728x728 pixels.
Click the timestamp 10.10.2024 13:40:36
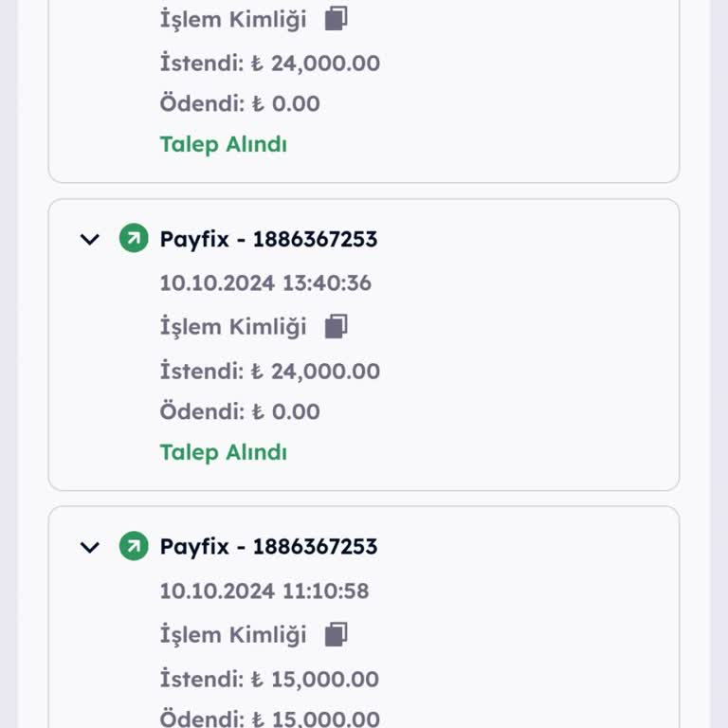point(265,283)
